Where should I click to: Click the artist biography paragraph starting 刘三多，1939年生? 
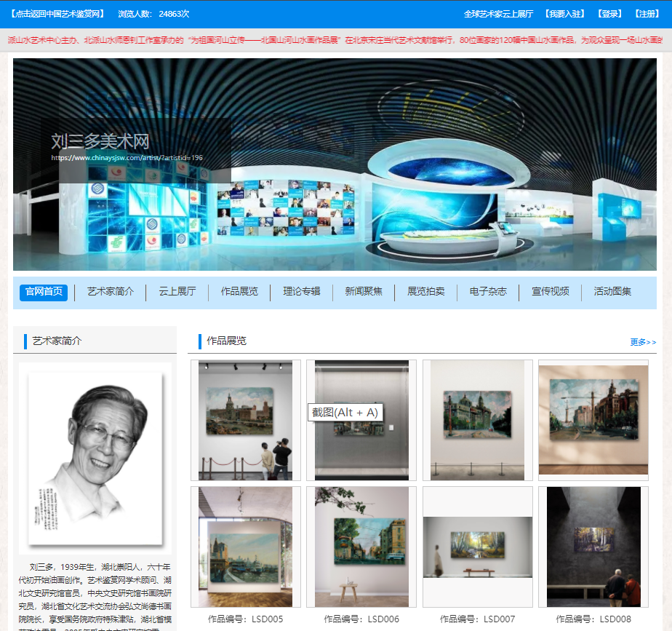pos(95,596)
